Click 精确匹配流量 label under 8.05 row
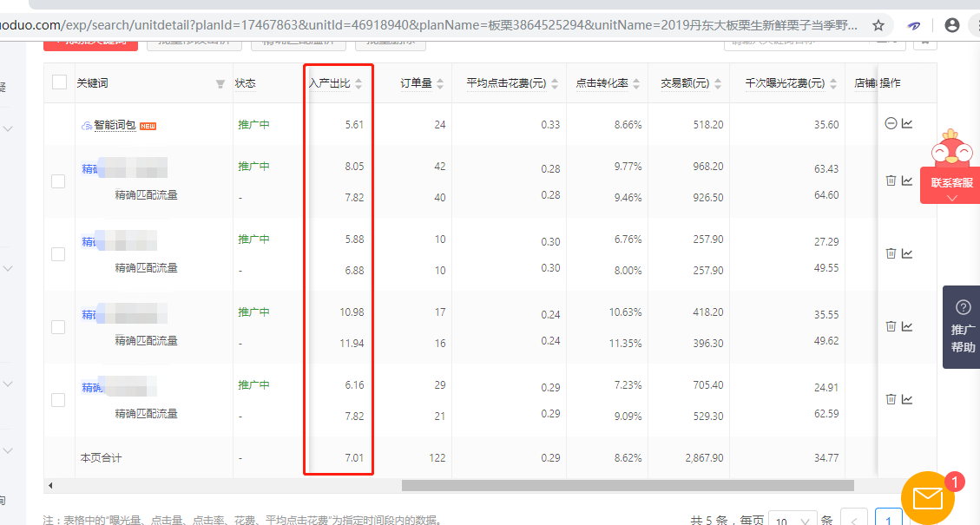980x525 pixels. click(x=146, y=195)
